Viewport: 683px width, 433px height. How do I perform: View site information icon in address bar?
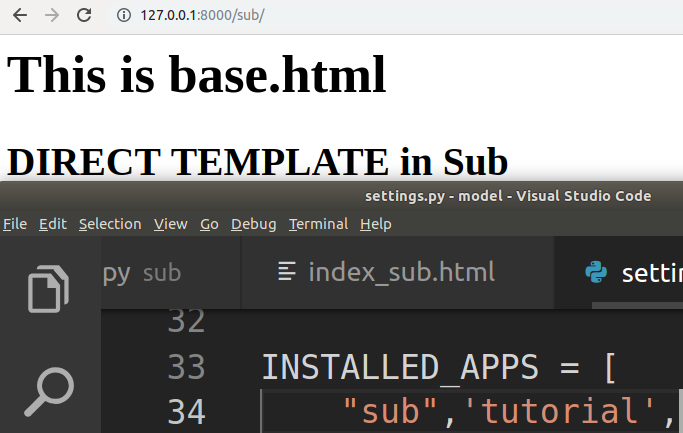pos(124,15)
